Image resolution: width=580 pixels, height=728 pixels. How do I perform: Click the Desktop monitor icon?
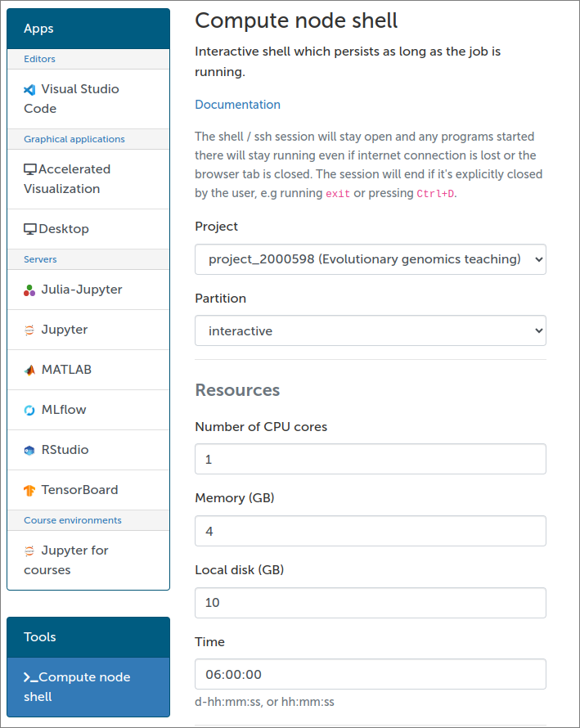[30, 229]
